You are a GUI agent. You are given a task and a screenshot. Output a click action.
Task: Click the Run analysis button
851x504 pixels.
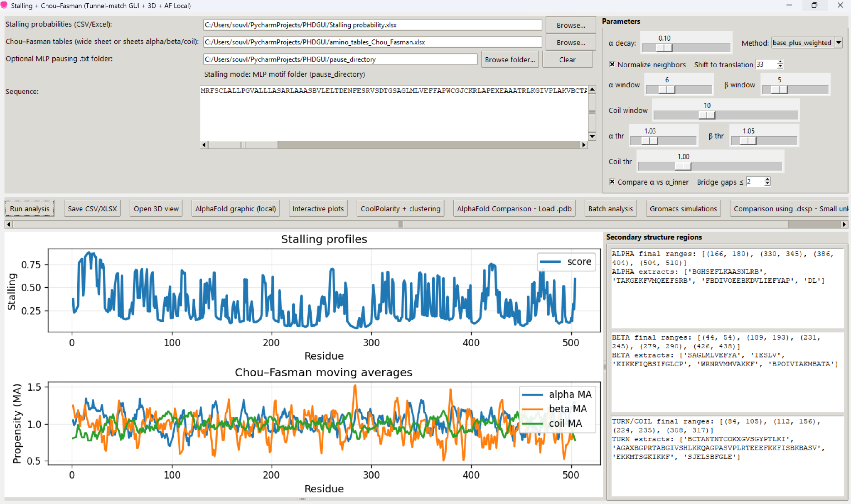pyautogui.click(x=30, y=208)
